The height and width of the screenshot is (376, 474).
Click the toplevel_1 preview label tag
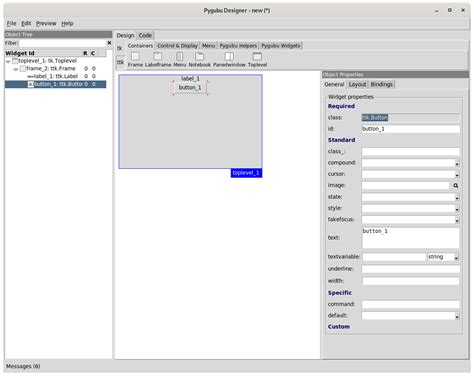coord(246,173)
